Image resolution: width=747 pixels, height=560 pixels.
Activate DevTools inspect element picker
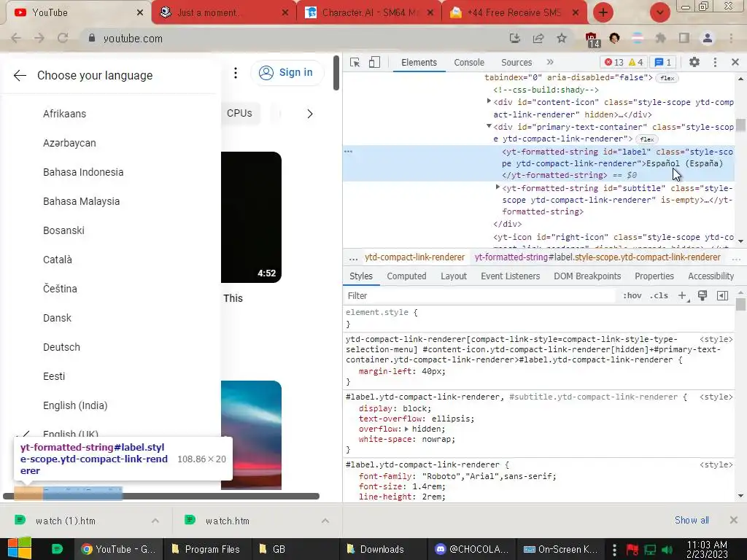[355, 63]
